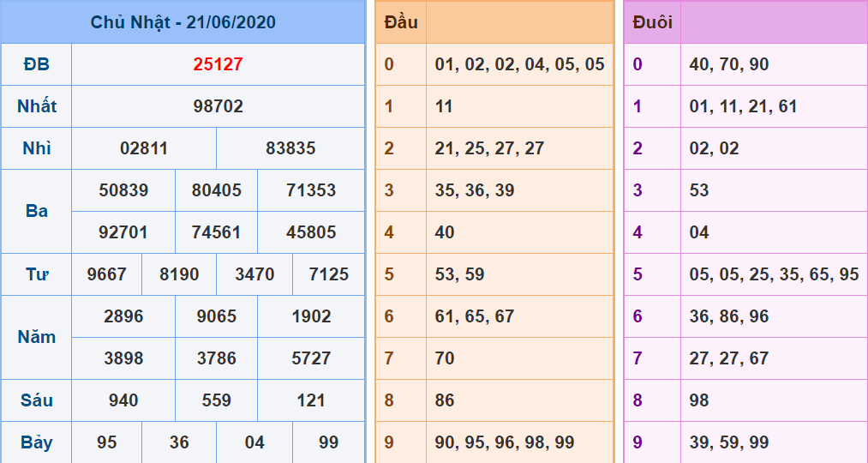Click the Chủ Nhật - 21/06/2020 date header
Screen dimensions: 868x463
[183, 22]
